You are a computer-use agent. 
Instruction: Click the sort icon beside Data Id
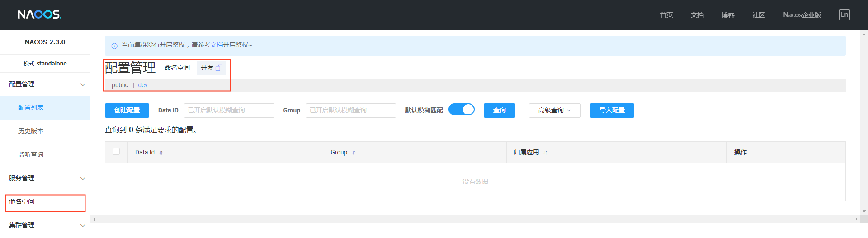point(161,153)
